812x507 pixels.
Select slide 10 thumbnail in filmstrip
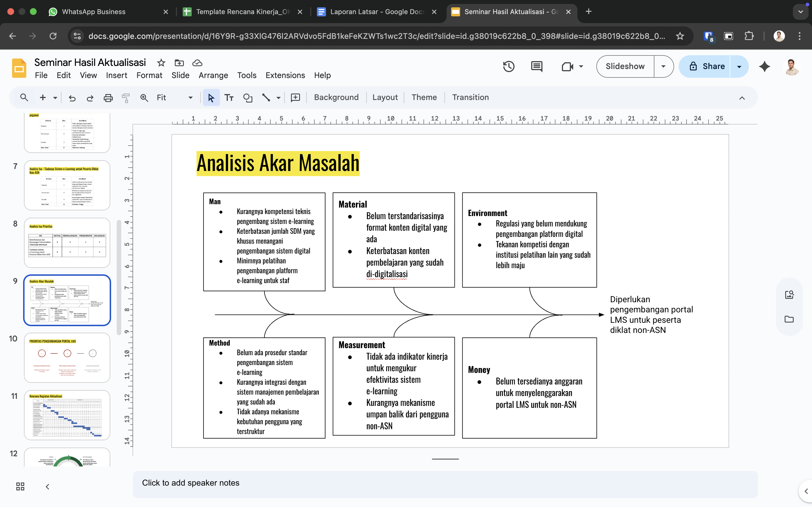pos(67,357)
